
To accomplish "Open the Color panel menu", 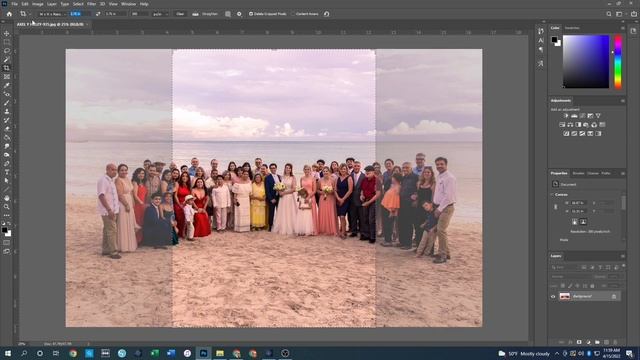I will (x=623, y=28).
